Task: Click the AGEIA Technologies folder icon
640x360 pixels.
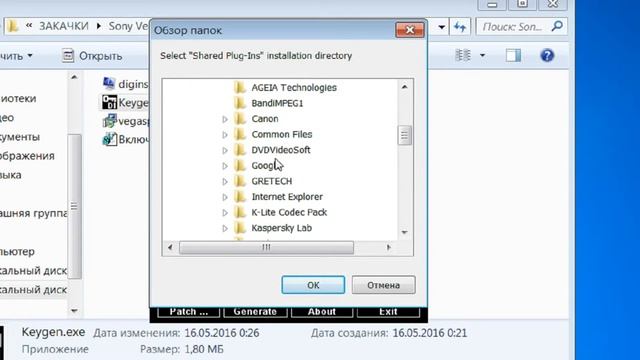Action: pyautogui.click(x=240, y=87)
